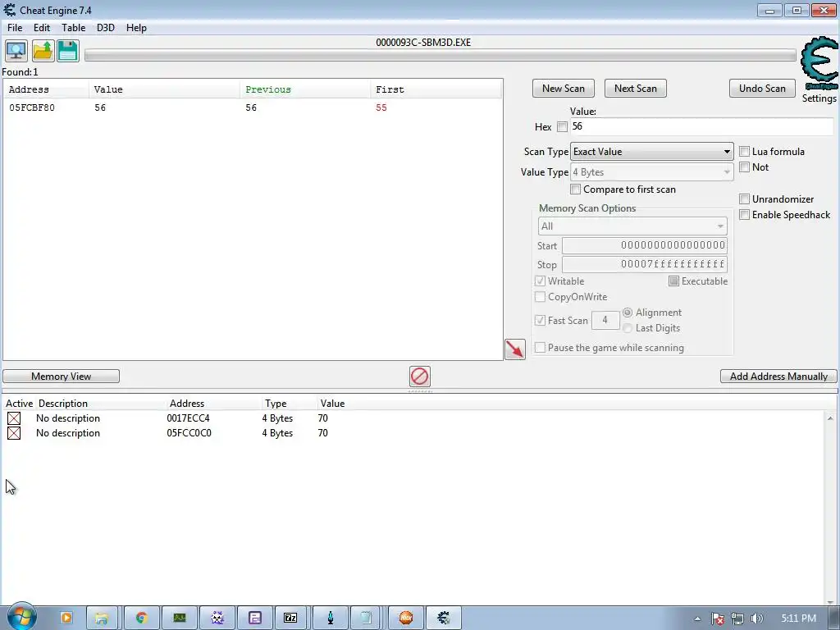Click the red arrow add-to-address-list icon
The width and height of the screenshot is (840, 630).
(515, 349)
